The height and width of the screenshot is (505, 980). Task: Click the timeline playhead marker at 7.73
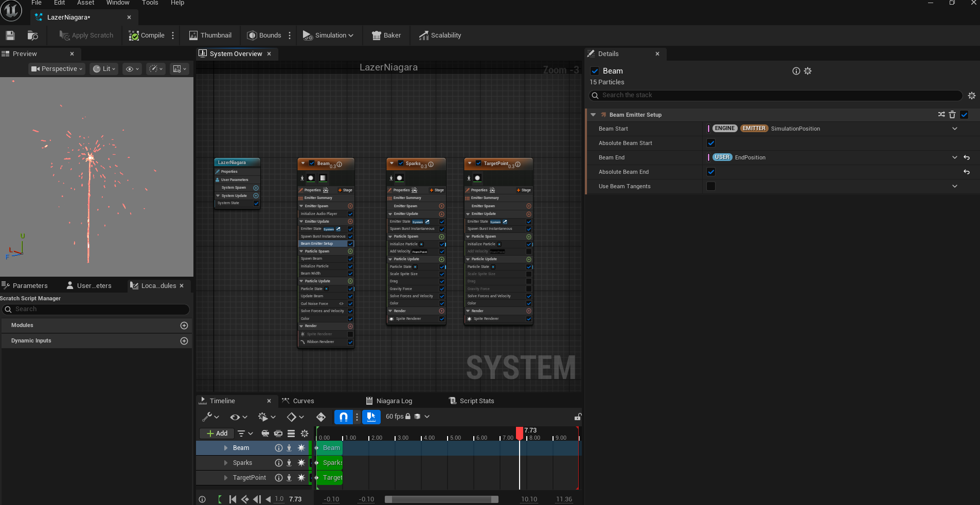[x=520, y=433]
